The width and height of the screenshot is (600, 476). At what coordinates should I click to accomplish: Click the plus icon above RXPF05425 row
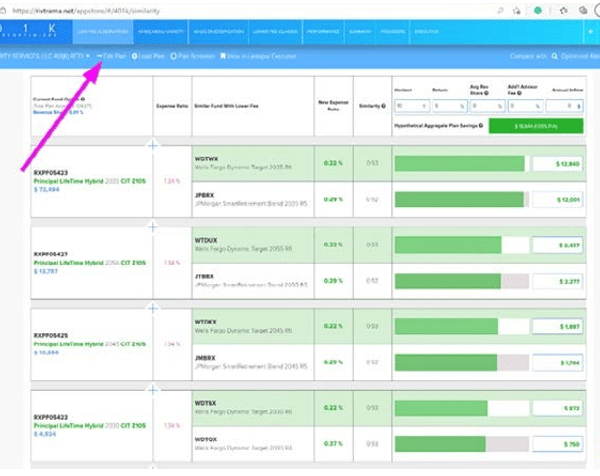152,308
